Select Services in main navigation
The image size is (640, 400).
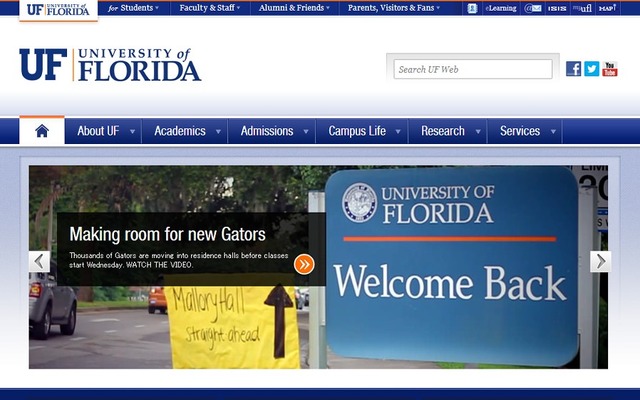point(520,131)
